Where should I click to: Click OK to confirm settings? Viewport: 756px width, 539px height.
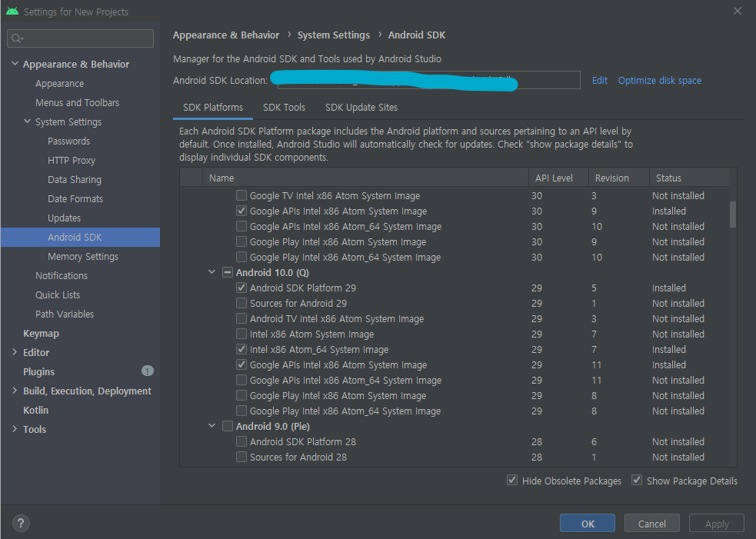coord(588,524)
